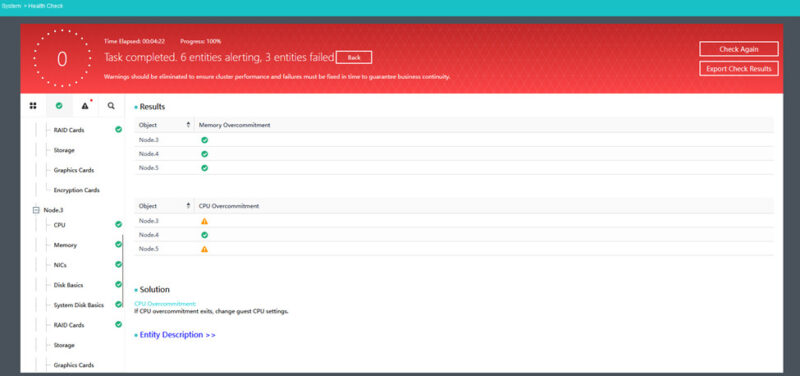Select RAID Cards above Node.3 section
This screenshot has height=376, width=800.
(69, 130)
